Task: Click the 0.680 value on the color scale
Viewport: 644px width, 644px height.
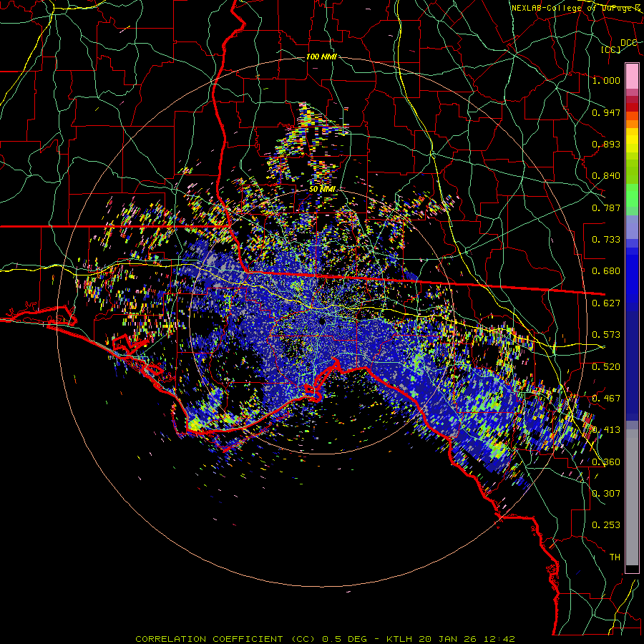Action: coord(606,271)
